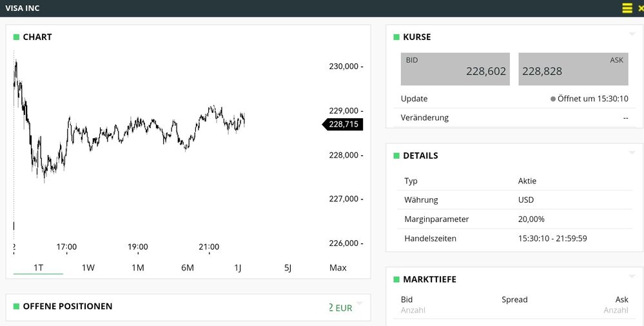This screenshot has height=326, width=644.
Task: Click the green square beside DETAILS
Action: (396, 156)
